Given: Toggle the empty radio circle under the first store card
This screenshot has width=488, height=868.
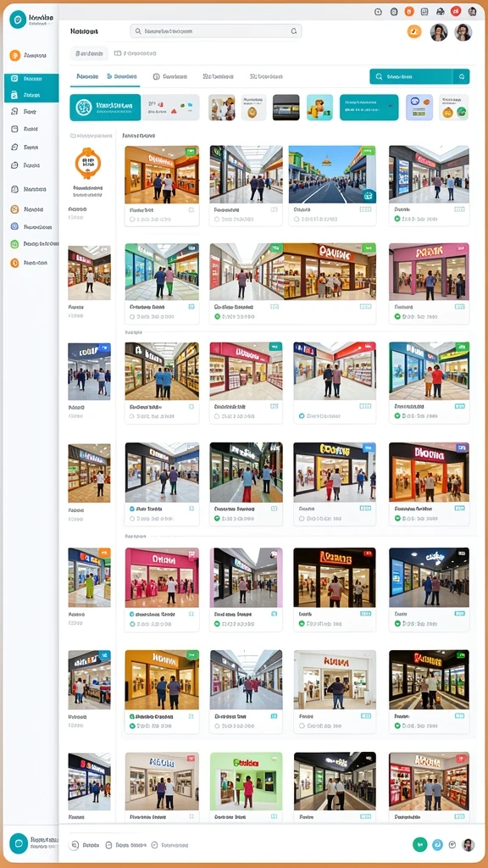Looking at the screenshot, I should tap(132, 220).
